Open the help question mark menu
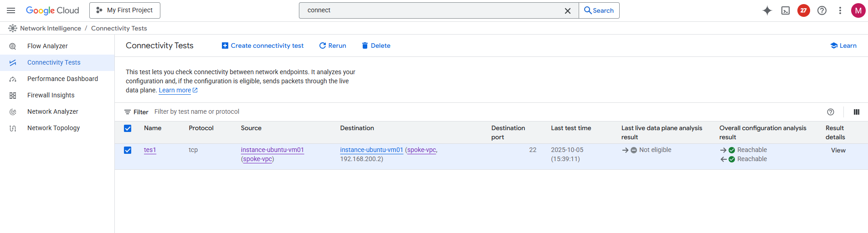Viewport: 868px width, 233px height. (822, 10)
